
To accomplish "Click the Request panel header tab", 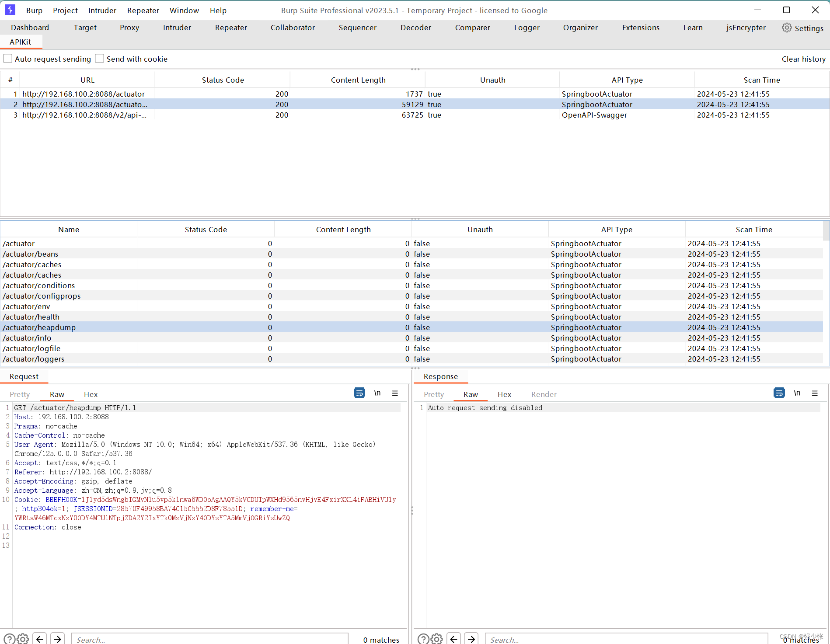I will point(24,376).
